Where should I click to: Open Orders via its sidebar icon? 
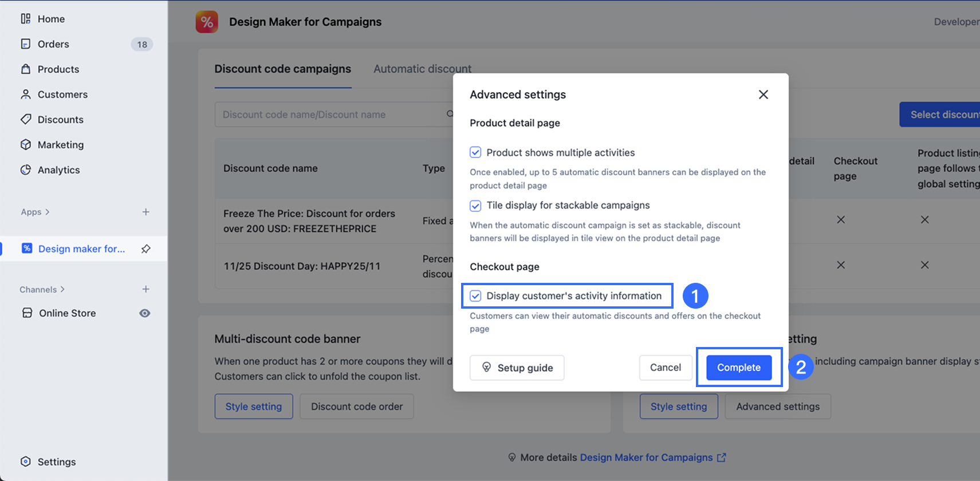[x=26, y=44]
